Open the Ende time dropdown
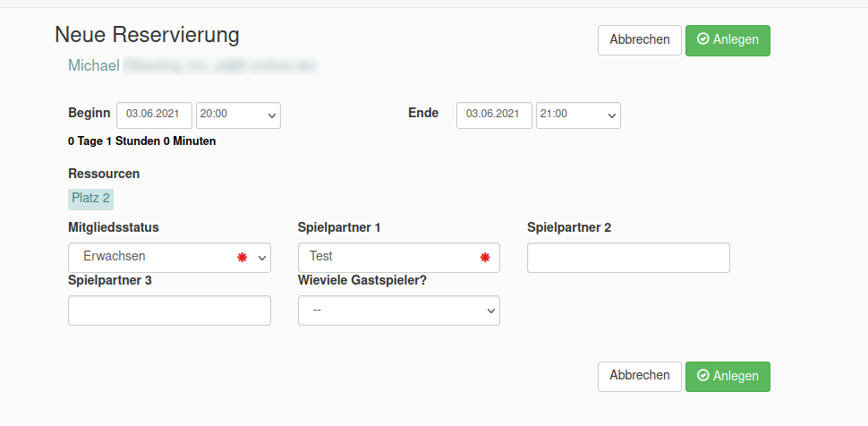Screen dimensions: 868x426 (578, 115)
